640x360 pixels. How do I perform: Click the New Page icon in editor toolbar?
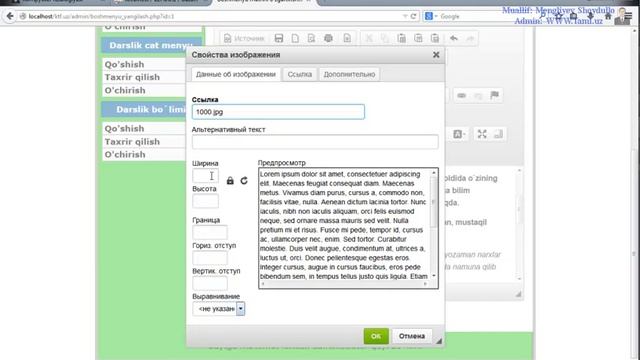(295, 38)
